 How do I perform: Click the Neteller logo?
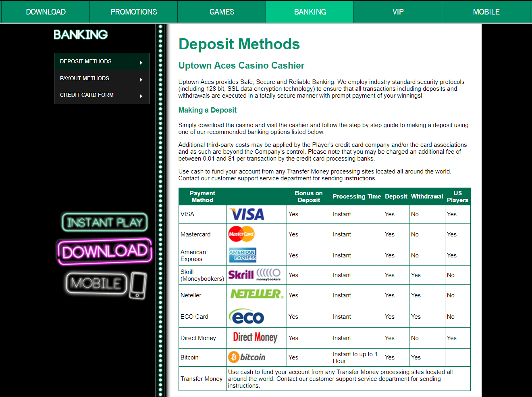pos(257,294)
